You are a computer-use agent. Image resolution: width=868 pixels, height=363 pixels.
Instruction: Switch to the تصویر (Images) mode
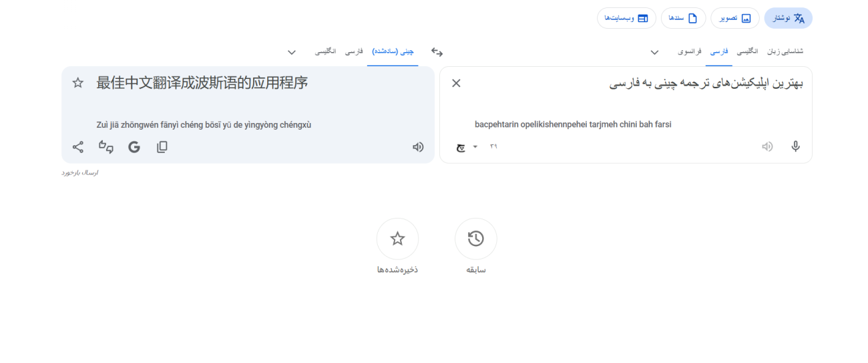734,18
